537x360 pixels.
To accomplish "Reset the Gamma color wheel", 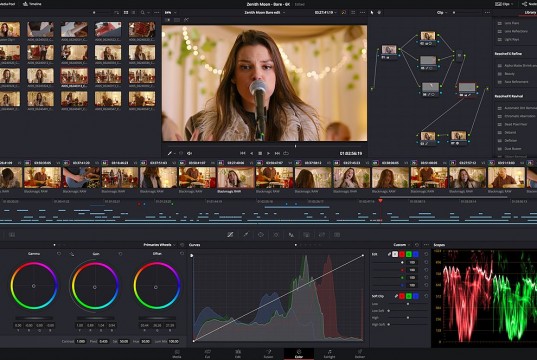I will 59,254.
